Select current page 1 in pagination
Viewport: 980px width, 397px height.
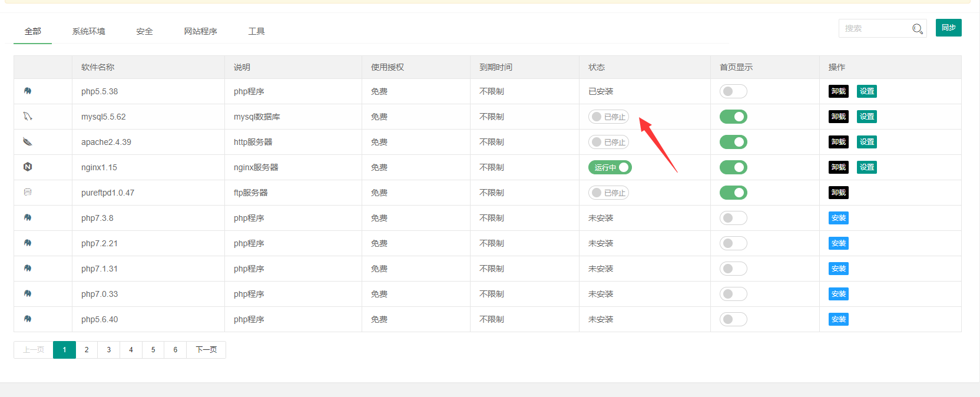click(x=65, y=350)
